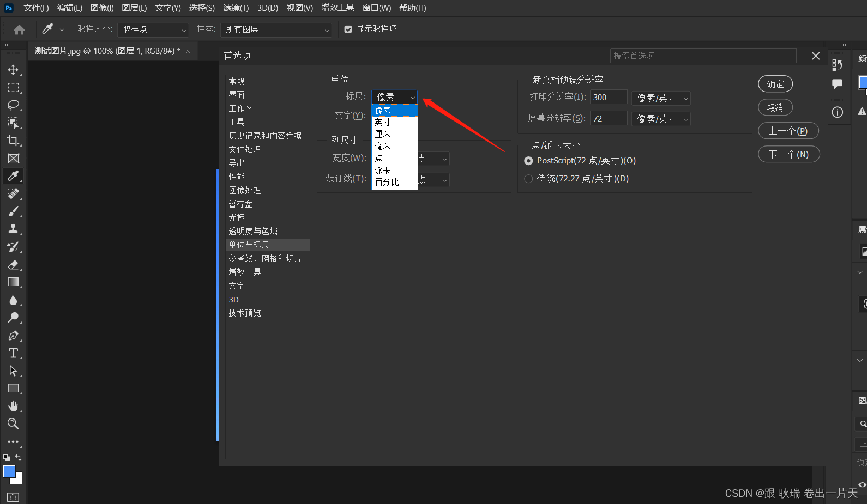Select the Eyedropper tool in toolbox

tap(13, 175)
